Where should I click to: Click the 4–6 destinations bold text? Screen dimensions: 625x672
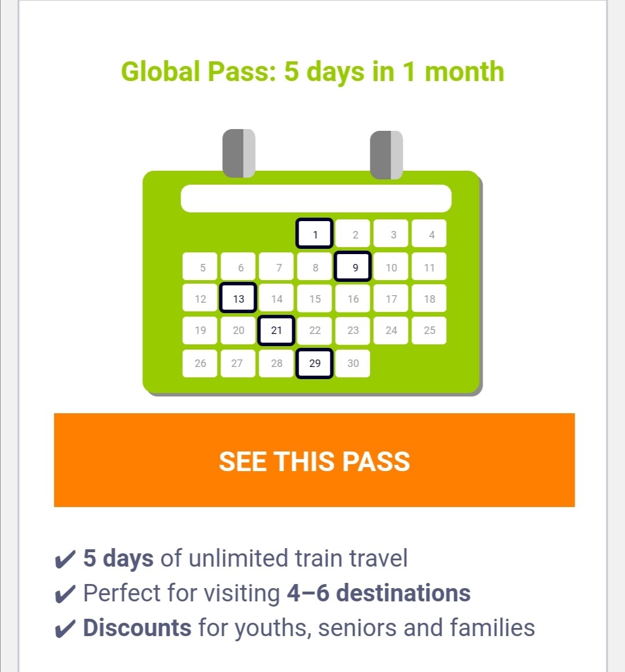tap(378, 593)
